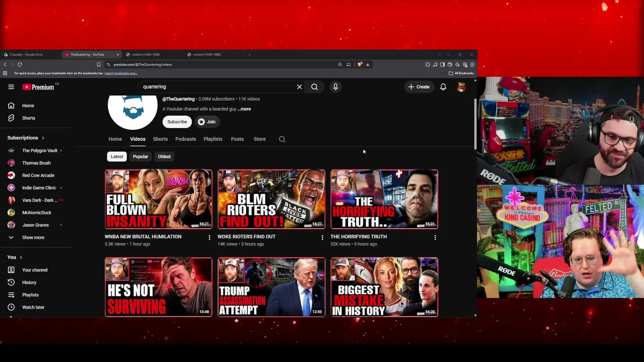644x362 pixels.
Task: Open the All Bookmarks folder
Action: click(461, 73)
